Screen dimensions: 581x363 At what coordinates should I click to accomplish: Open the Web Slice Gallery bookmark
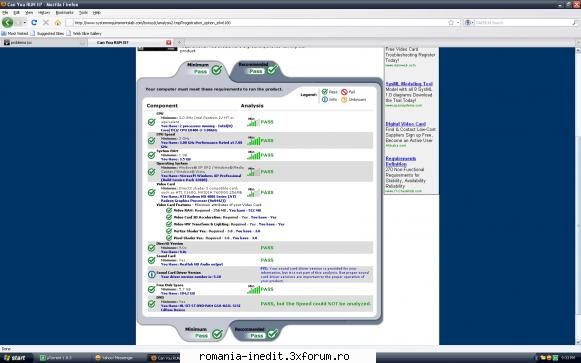coord(84,33)
